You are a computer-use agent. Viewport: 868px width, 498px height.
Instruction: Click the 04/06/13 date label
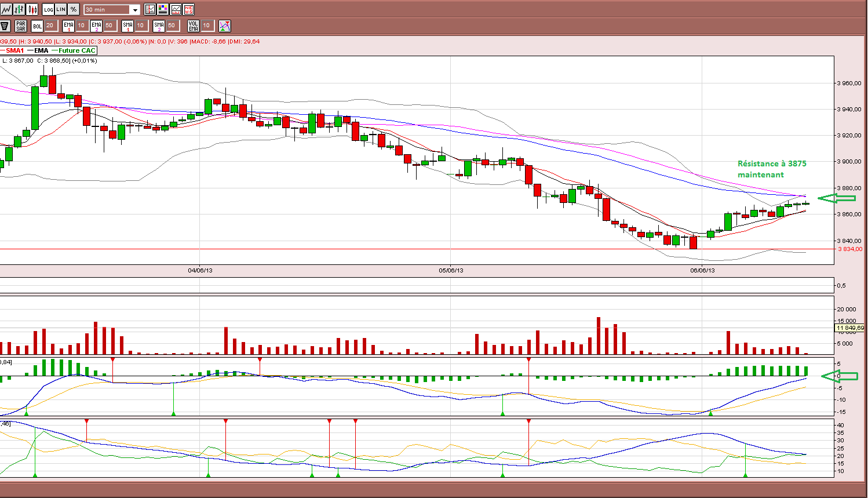pyautogui.click(x=200, y=270)
